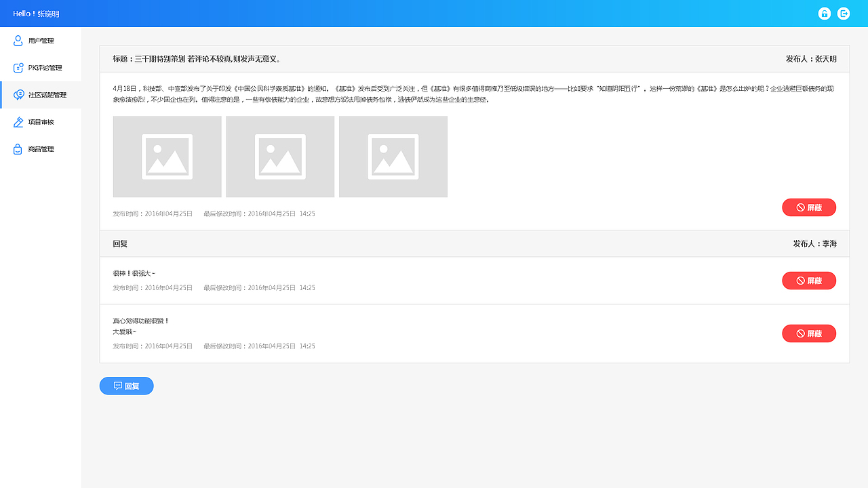Click the logout icon in the top bar
Image resolution: width=868 pixels, height=488 pixels.
point(844,14)
